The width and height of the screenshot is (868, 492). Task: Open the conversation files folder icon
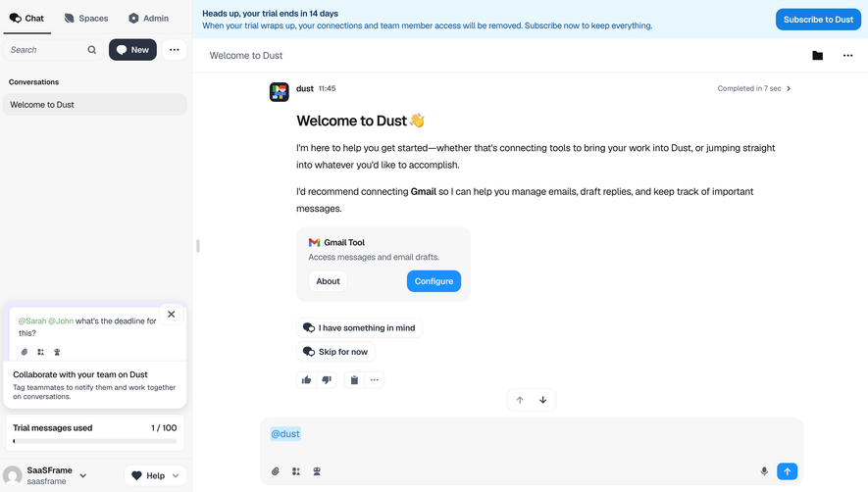point(818,55)
